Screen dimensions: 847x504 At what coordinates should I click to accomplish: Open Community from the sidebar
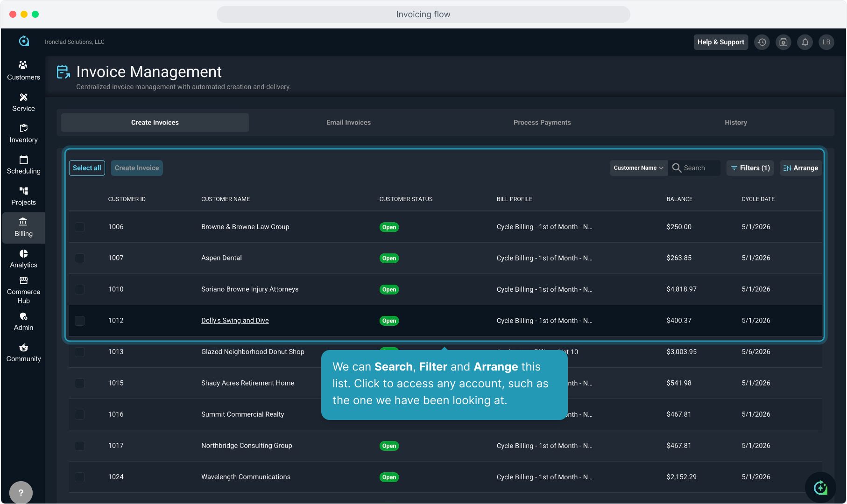[23, 353]
